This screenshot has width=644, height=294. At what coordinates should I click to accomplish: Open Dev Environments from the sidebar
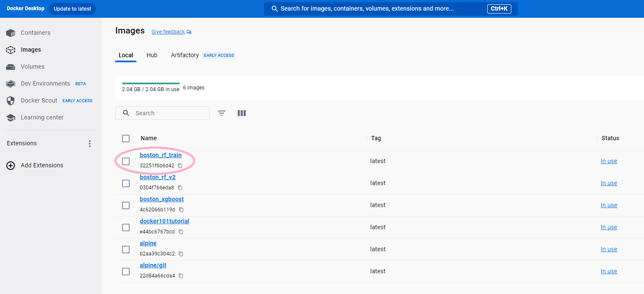pos(45,83)
